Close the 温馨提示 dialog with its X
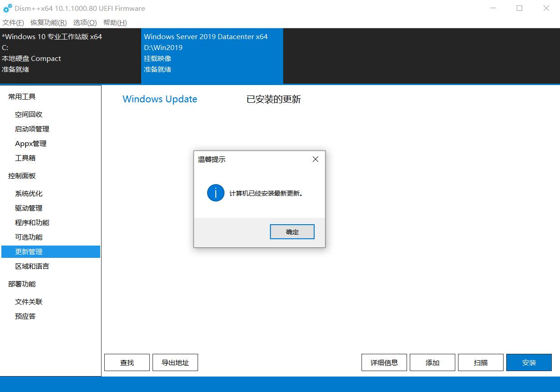The height and width of the screenshot is (392, 560). click(x=315, y=159)
